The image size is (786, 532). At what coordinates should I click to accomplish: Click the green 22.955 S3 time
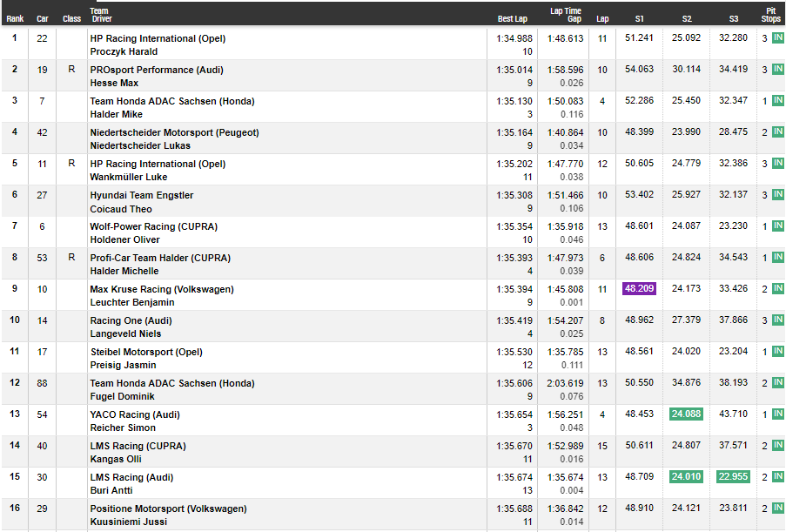[x=734, y=476]
